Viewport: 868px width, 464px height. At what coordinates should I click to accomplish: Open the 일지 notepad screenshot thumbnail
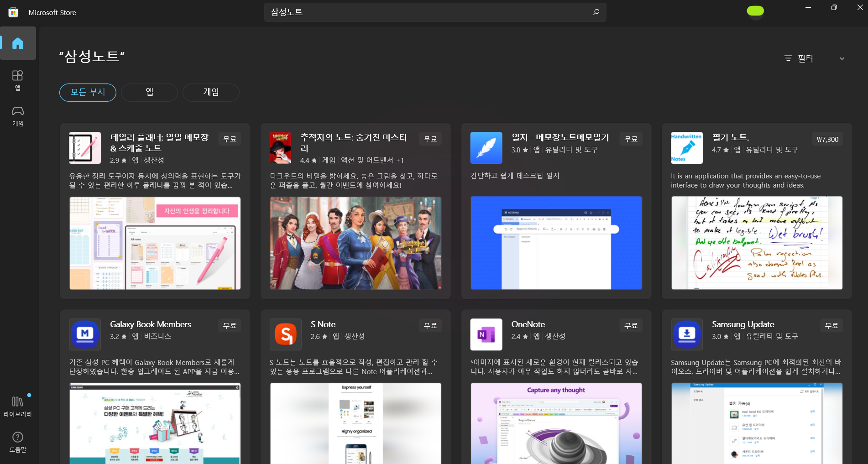[x=556, y=243]
